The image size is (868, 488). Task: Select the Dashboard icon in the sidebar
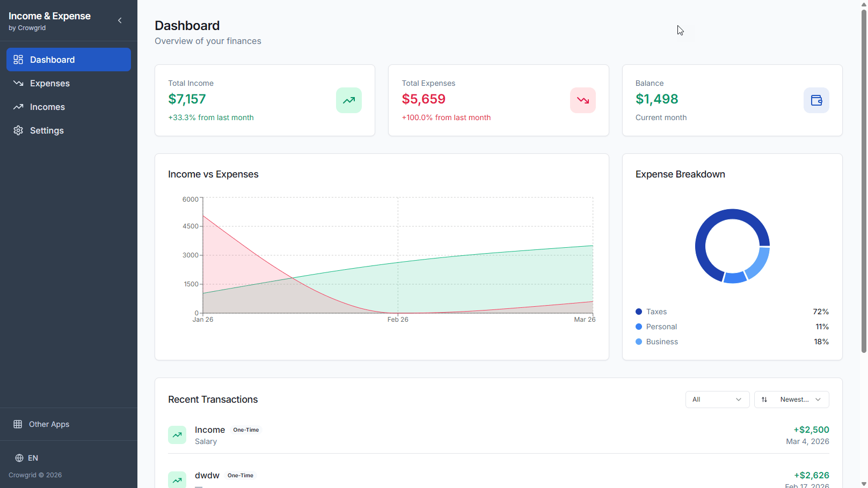coord(18,60)
